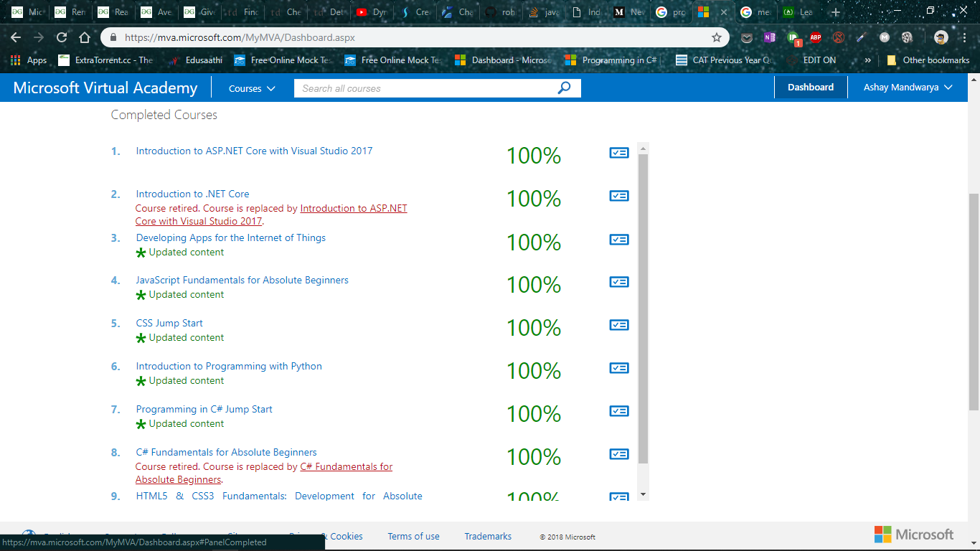Open certificate icon for Programming with Python
The width and height of the screenshot is (980, 551).
pyautogui.click(x=619, y=368)
